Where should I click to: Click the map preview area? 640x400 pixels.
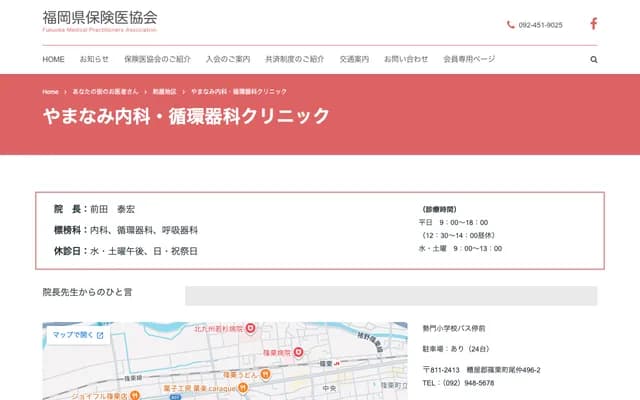pos(225,361)
